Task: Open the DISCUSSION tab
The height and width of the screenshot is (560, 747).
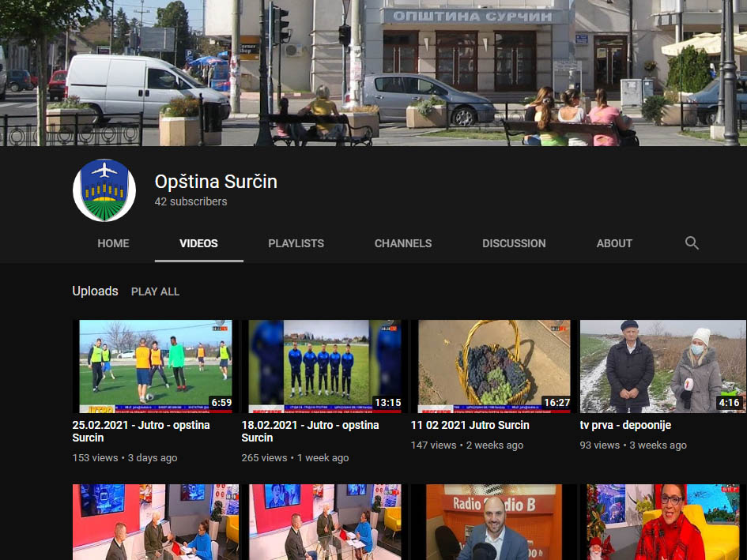Action: pos(514,243)
